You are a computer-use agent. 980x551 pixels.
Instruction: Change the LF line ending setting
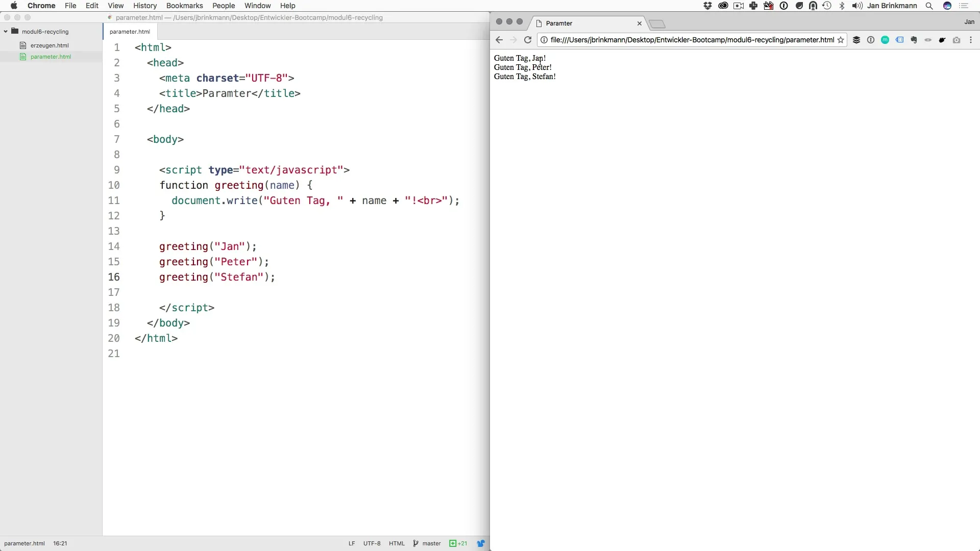[352, 543]
